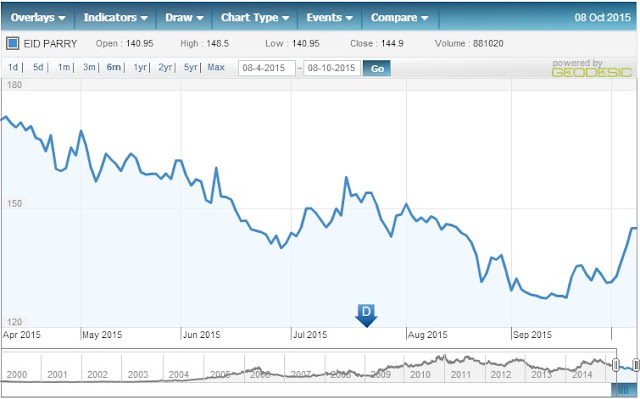This screenshot has width=640, height=399.
Task: Expand the Compare dropdown
Action: tap(399, 18)
